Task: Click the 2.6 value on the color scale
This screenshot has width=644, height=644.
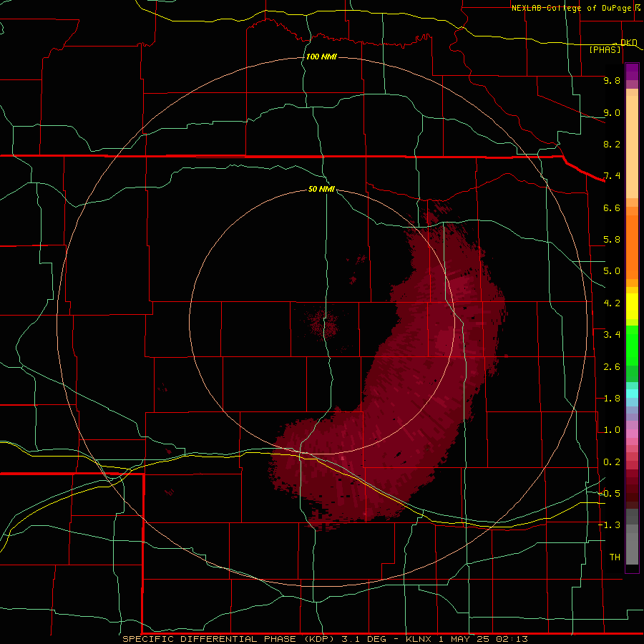Action: (612, 367)
